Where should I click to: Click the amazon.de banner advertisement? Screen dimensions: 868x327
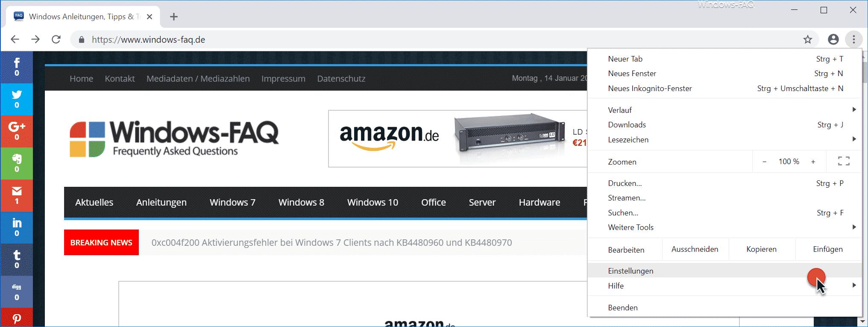click(x=457, y=138)
